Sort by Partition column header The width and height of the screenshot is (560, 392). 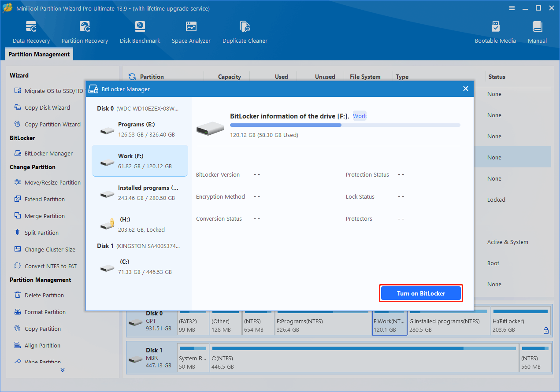click(x=152, y=77)
